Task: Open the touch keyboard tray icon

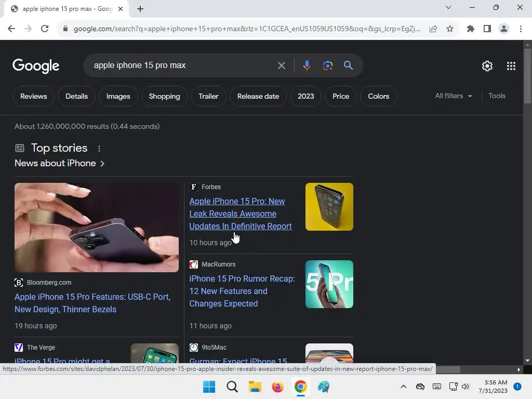Action: pos(436,387)
